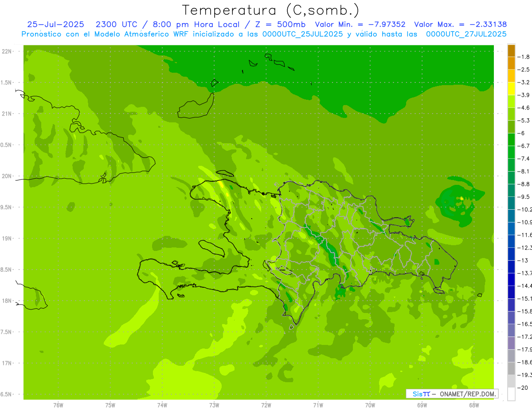This screenshot has width=532, height=411.
Task: Click the -7.4 legend value
Action: pos(524,159)
